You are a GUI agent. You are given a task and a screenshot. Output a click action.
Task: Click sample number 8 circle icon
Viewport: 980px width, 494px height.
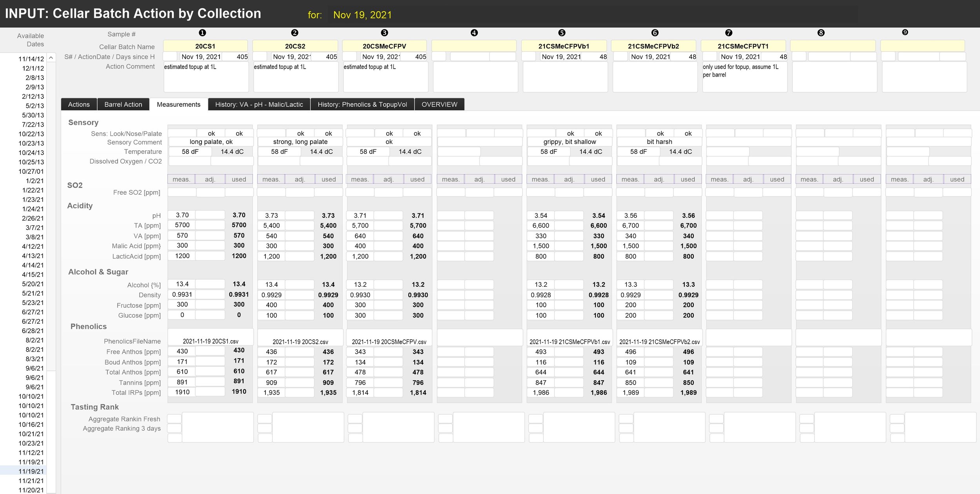tap(821, 33)
